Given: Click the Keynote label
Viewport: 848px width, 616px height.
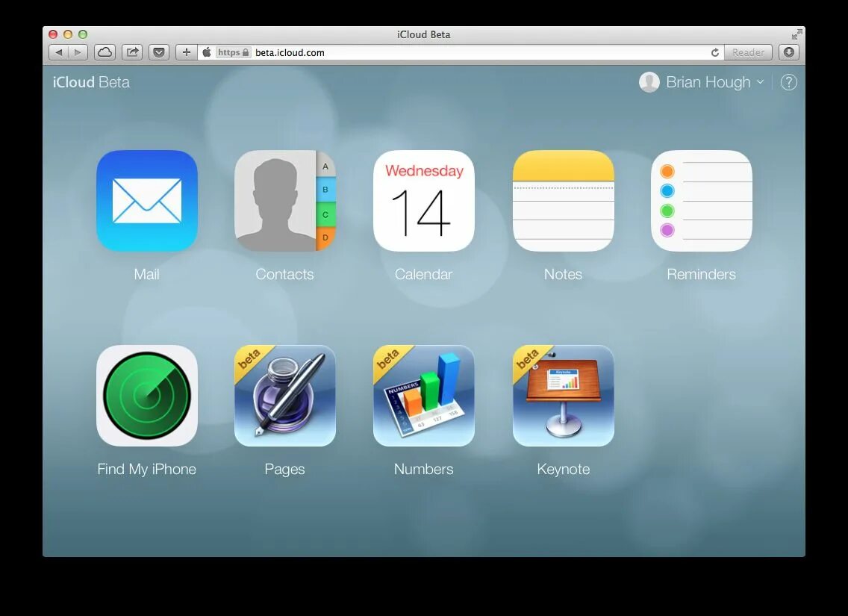Looking at the screenshot, I should coord(563,469).
